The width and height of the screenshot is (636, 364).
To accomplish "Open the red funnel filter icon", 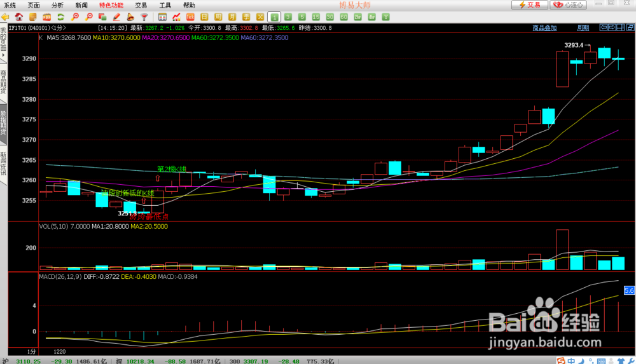I will click(144, 17).
